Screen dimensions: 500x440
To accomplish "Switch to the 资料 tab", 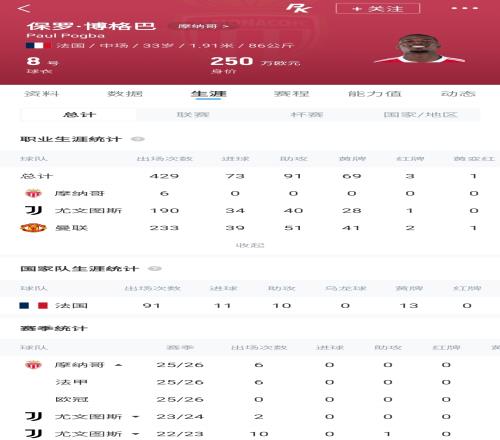I will click(x=42, y=94).
